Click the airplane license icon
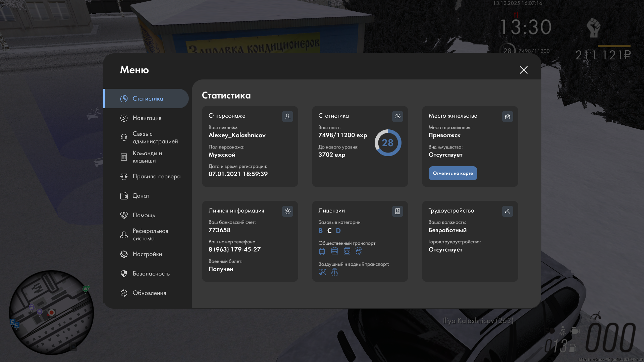The height and width of the screenshot is (362, 644). click(x=322, y=272)
